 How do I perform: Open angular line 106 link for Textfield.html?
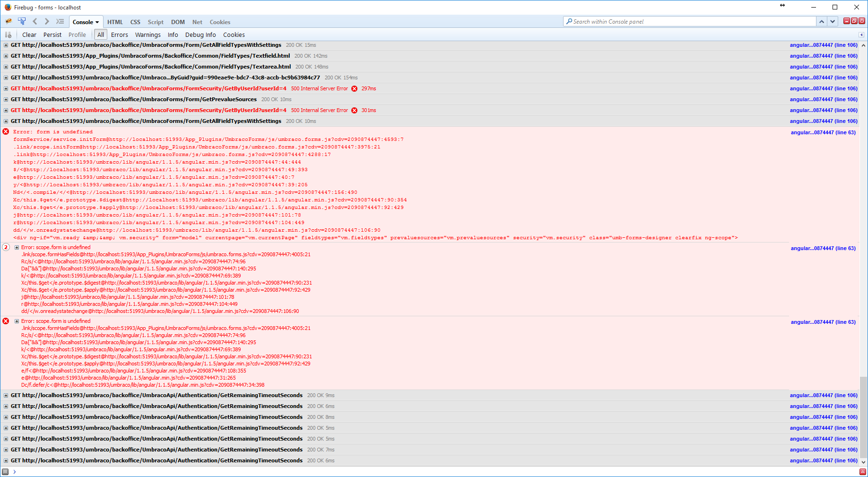coord(824,56)
